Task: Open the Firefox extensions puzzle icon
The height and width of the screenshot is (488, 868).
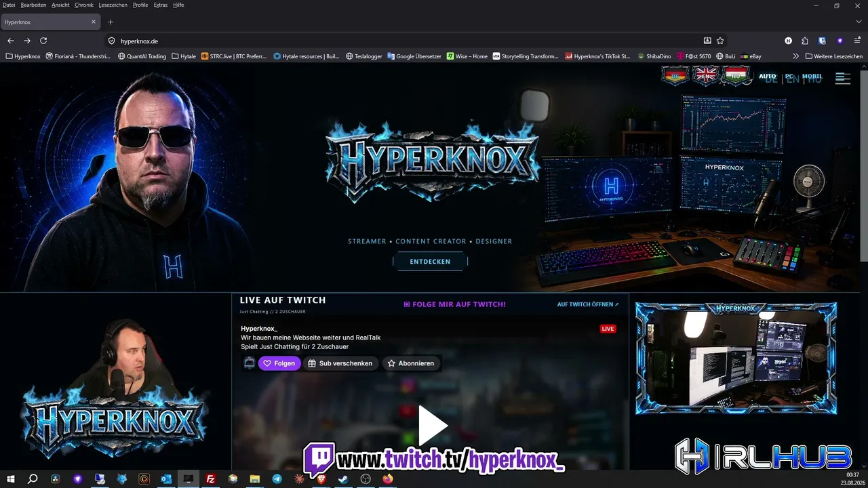Action: pyautogui.click(x=805, y=41)
